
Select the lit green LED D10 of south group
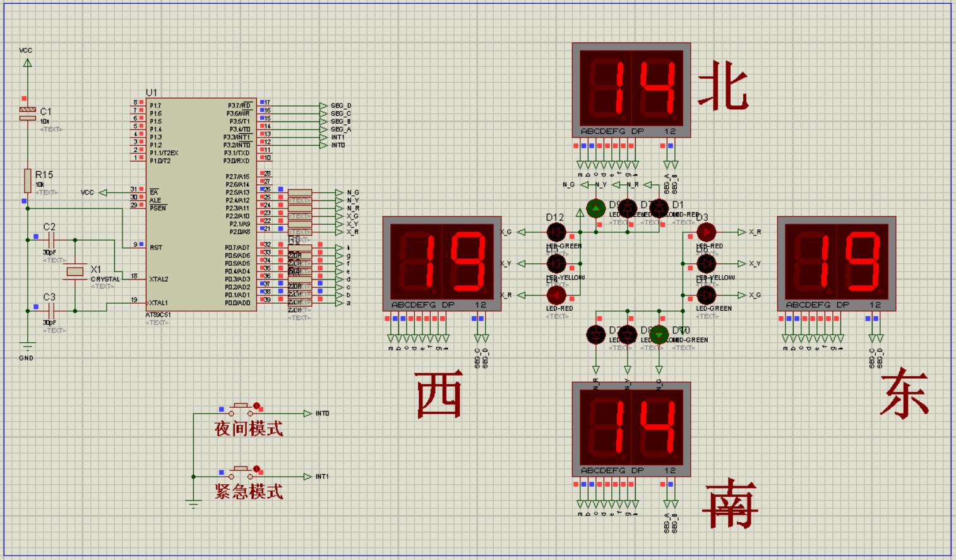pyautogui.click(x=659, y=335)
